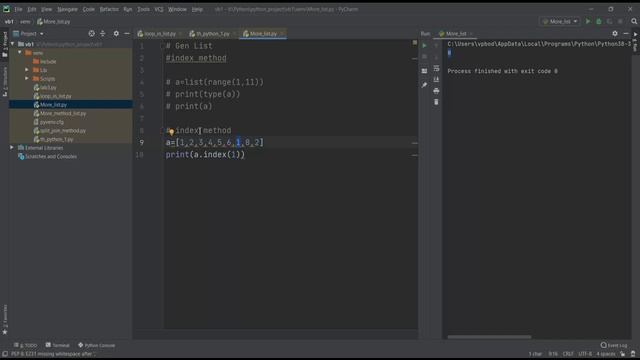Minimize the Run tool window
The height and width of the screenshot is (360, 640).
(626, 33)
